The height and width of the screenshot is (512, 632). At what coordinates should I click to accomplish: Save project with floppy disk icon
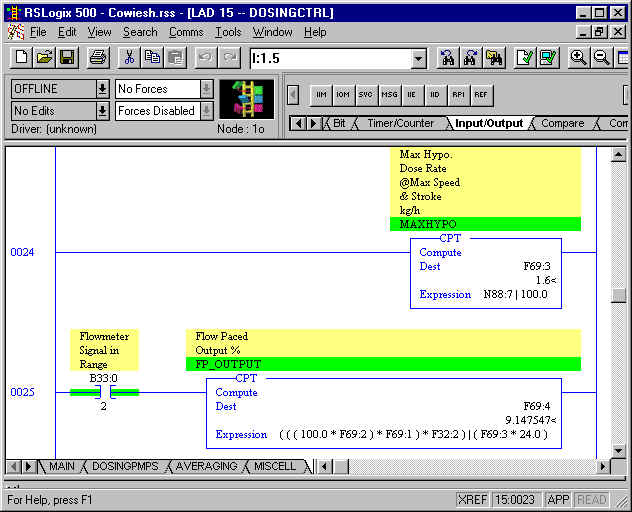click(67, 58)
